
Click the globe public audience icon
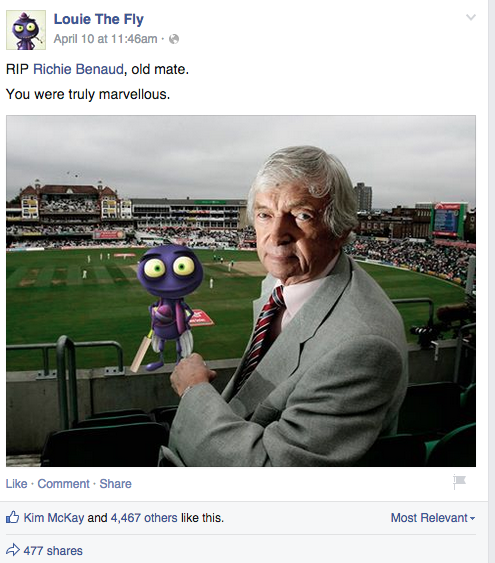[x=174, y=39]
